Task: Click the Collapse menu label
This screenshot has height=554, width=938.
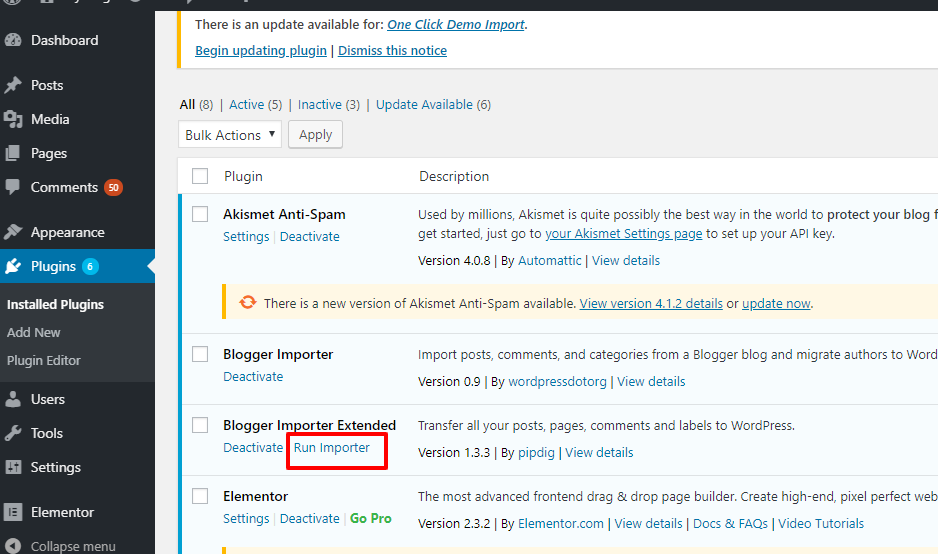Action: [73, 546]
